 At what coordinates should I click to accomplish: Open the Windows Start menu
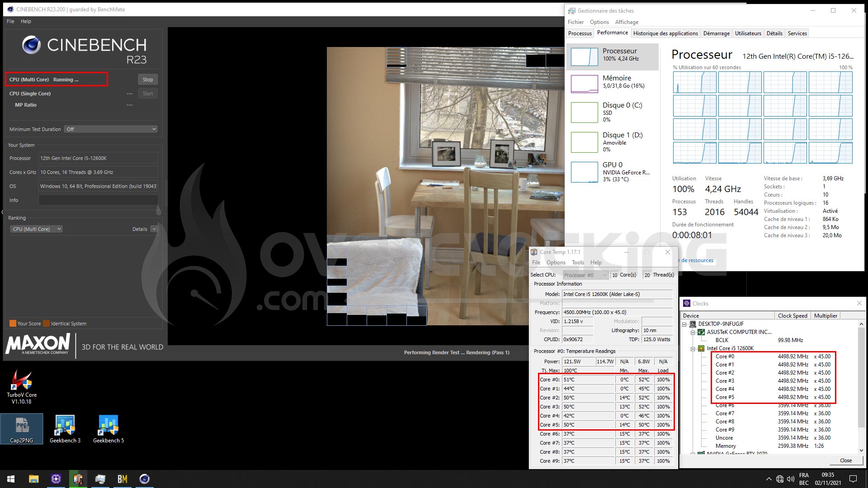click(x=11, y=479)
